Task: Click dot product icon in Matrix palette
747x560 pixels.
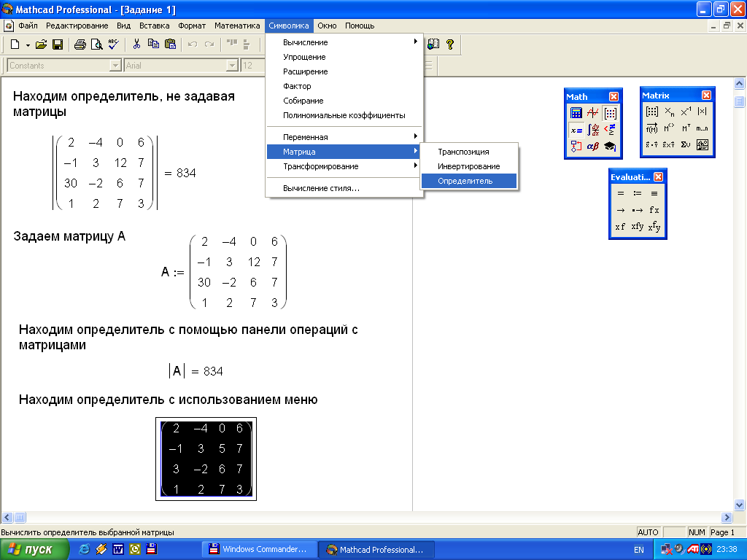Action: click(x=652, y=144)
